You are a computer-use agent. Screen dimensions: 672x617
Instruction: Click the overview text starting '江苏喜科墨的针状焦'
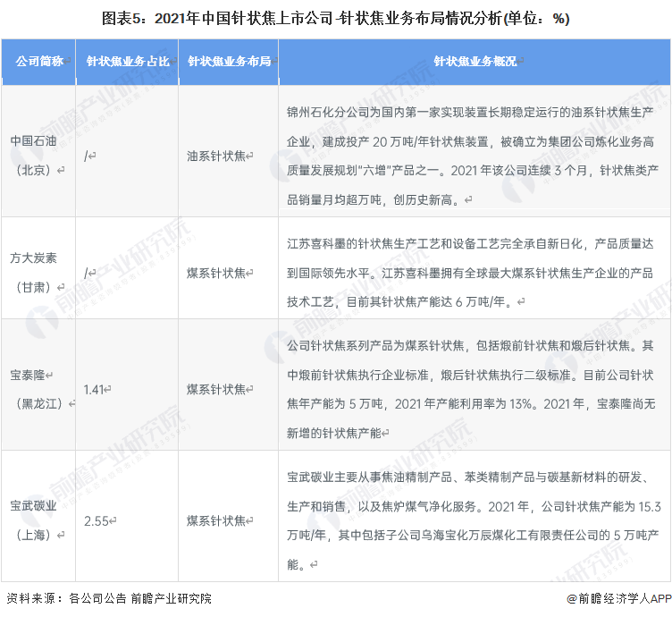click(x=470, y=273)
